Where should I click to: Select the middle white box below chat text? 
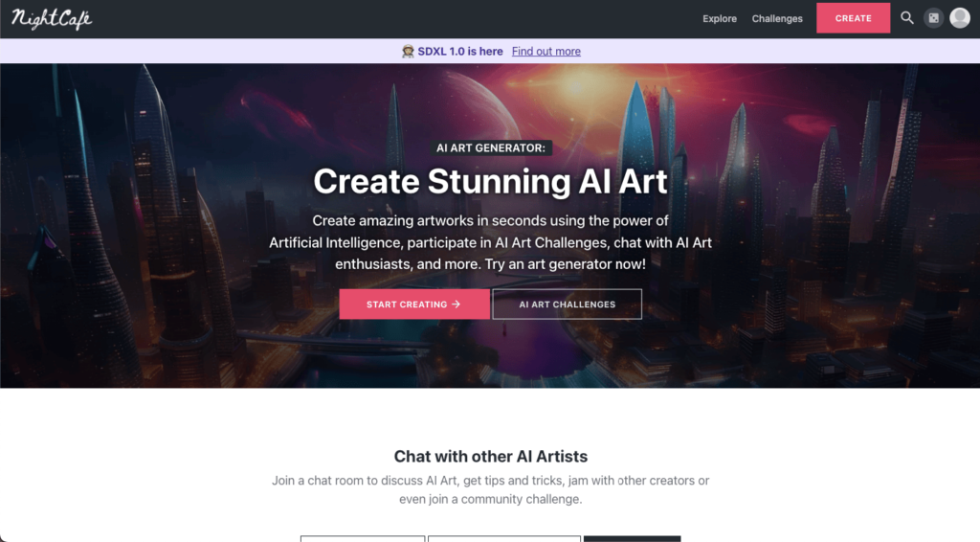pyautogui.click(x=504, y=539)
